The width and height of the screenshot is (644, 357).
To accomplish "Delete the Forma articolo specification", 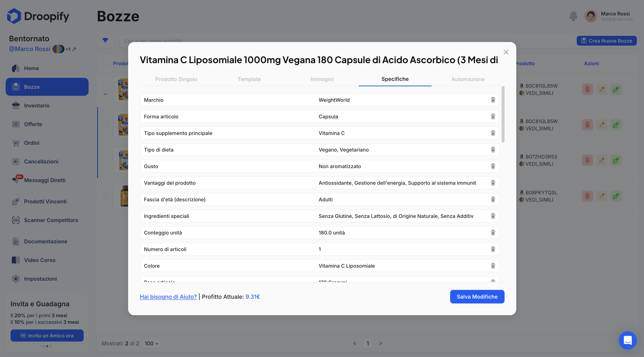I will (x=493, y=116).
